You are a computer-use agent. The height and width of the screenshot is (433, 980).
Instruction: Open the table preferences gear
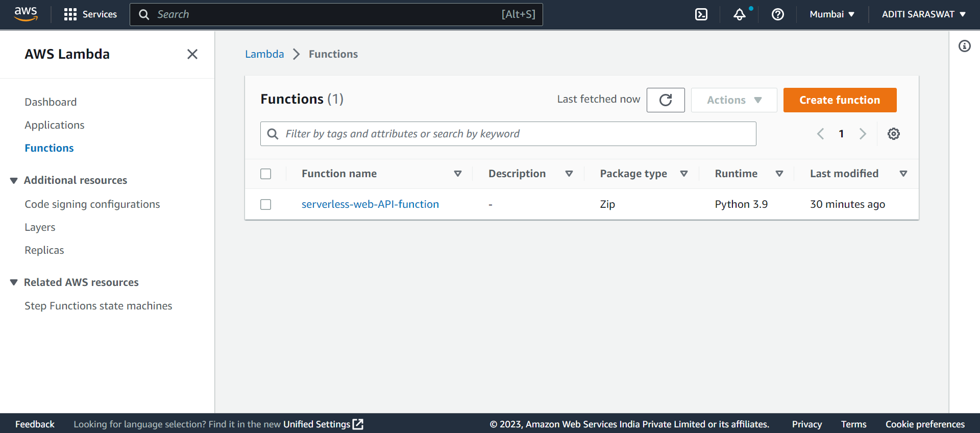(x=893, y=133)
